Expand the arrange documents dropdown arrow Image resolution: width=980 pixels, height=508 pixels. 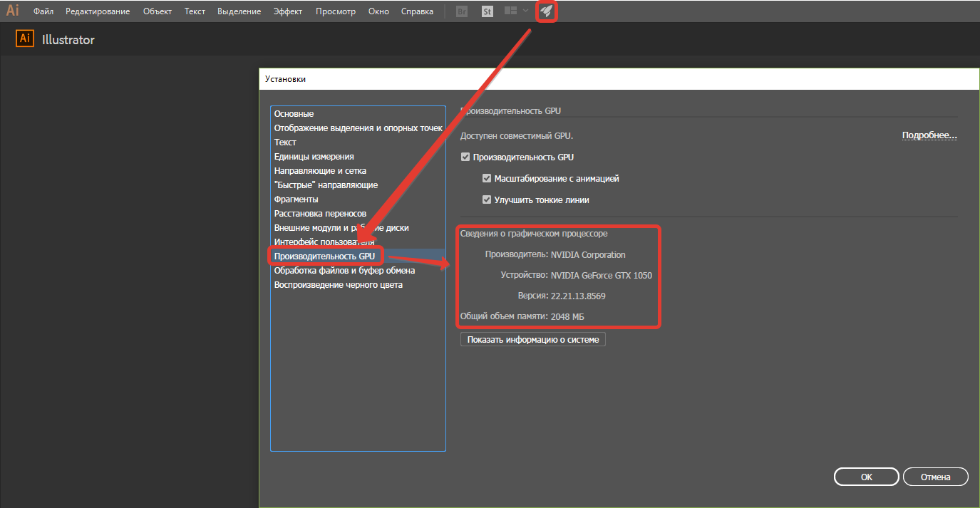click(526, 11)
